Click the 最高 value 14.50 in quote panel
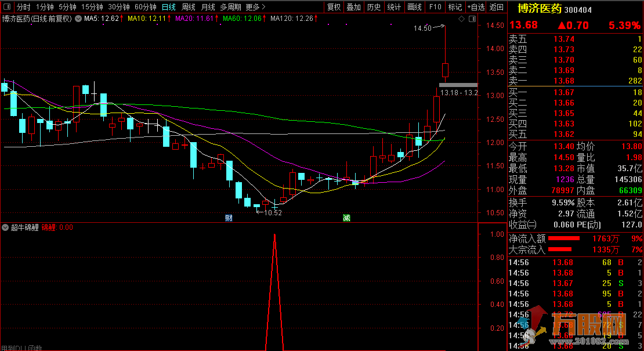The width and height of the screenshot is (644, 351). pos(564,157)
